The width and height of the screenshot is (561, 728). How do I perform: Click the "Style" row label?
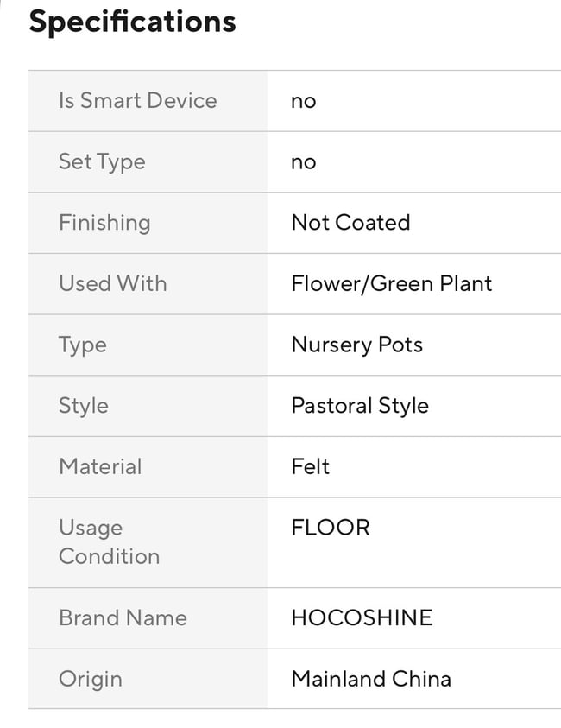coord(84,406)
